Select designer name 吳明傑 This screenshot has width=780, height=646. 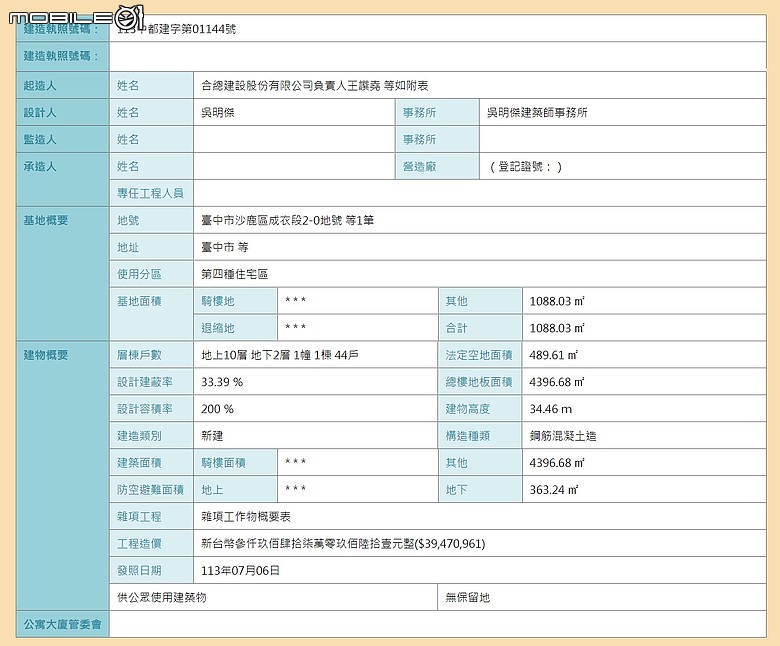point(218,113)
